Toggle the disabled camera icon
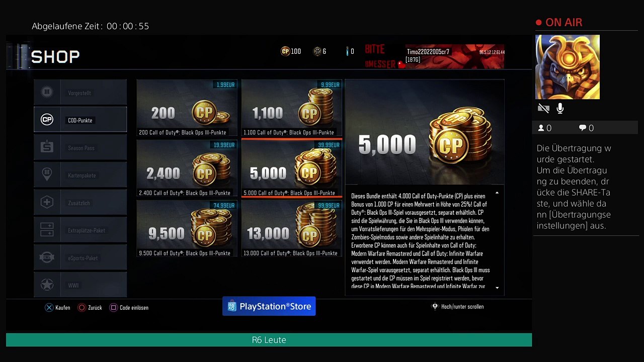 tap(543, 108)
